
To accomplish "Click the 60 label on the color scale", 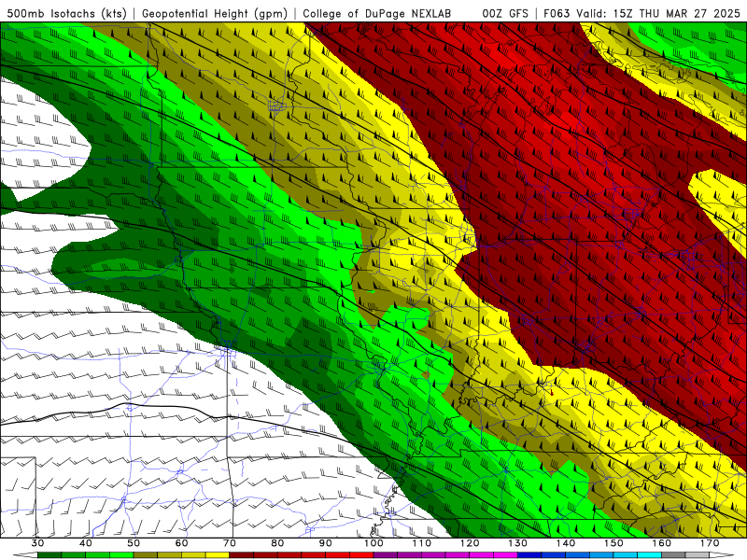I will click(181, 543).
